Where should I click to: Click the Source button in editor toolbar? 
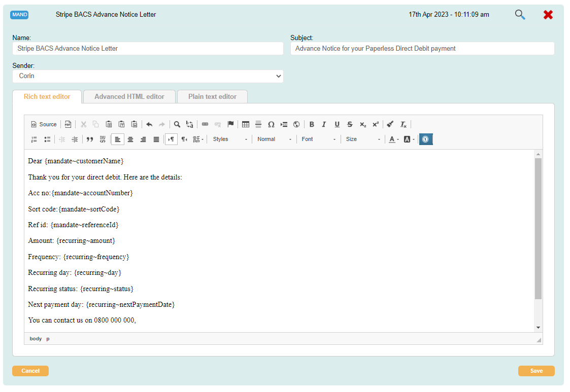(44, 124)
